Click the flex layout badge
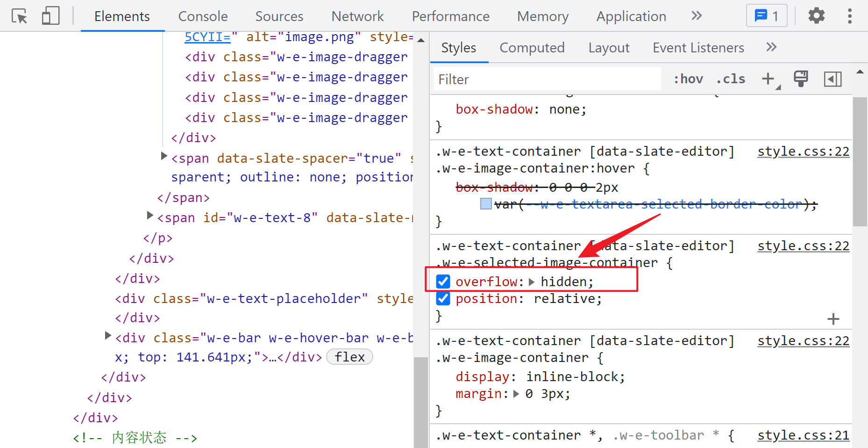Image resolution: width=868 pixels, height=448 pixels. pyautogui.click(x=349, y=357)
